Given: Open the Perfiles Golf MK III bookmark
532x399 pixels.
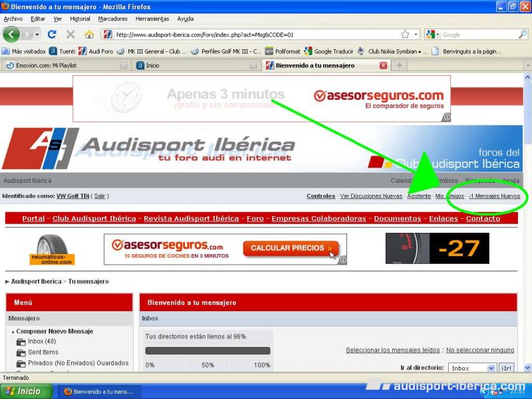Looking at the screenshot, I should click(226, 51).
